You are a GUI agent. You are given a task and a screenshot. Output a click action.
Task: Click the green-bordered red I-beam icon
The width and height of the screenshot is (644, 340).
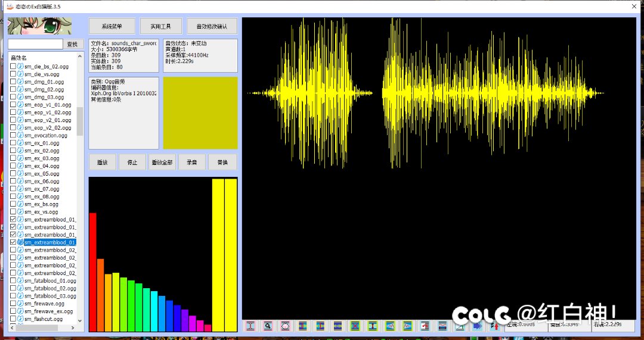(373, 326)
